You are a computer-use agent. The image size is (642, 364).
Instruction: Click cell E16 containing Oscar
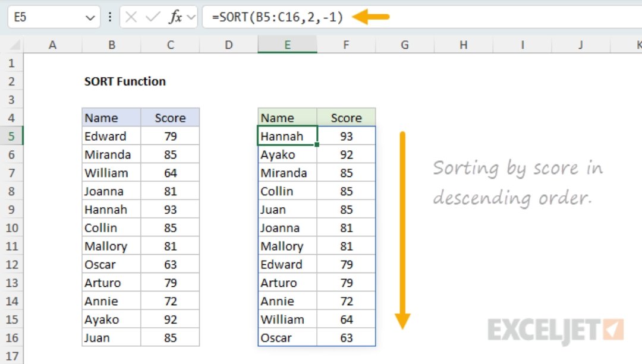[287, 338]
